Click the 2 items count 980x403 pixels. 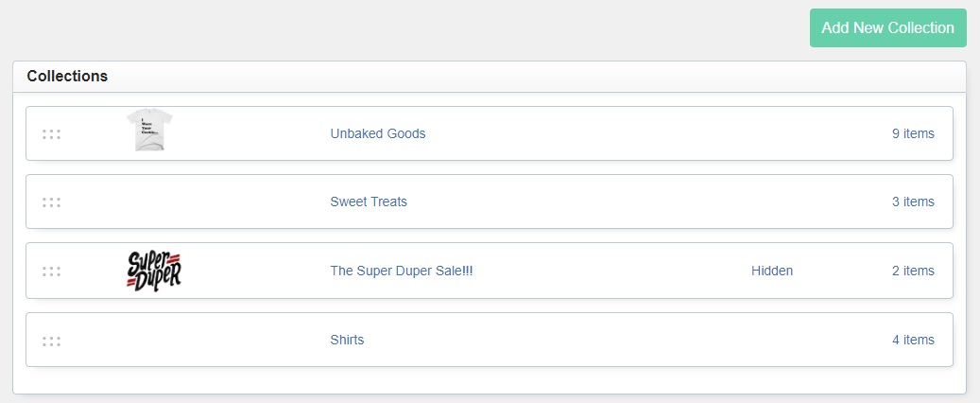tap(913, 271)
